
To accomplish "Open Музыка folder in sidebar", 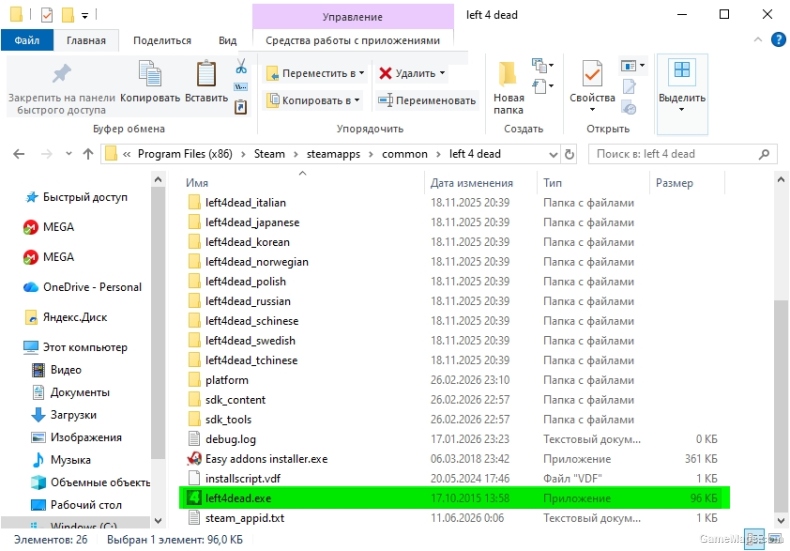I will click(61, 460).
